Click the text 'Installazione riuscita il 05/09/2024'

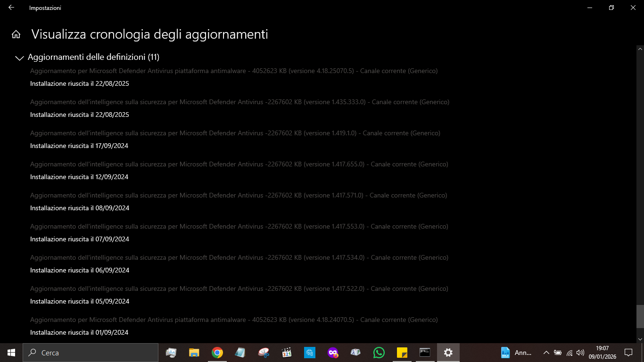(79, 301)
